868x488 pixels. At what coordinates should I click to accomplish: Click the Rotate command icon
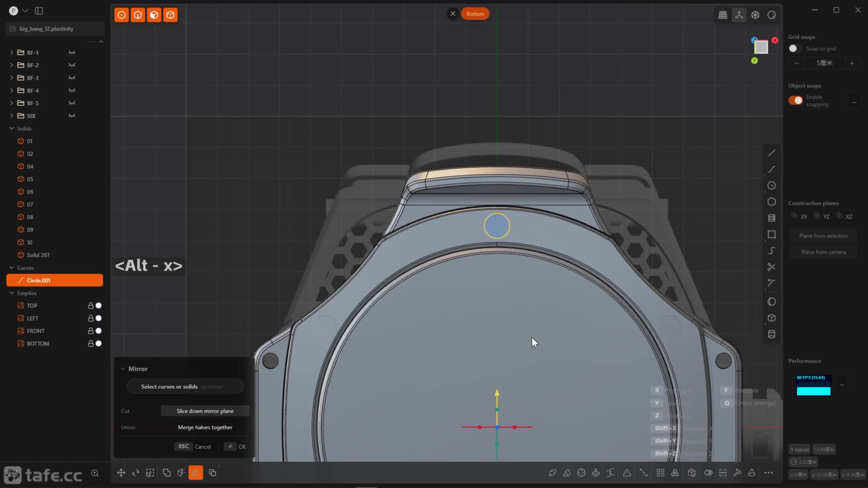pos(136,473)
